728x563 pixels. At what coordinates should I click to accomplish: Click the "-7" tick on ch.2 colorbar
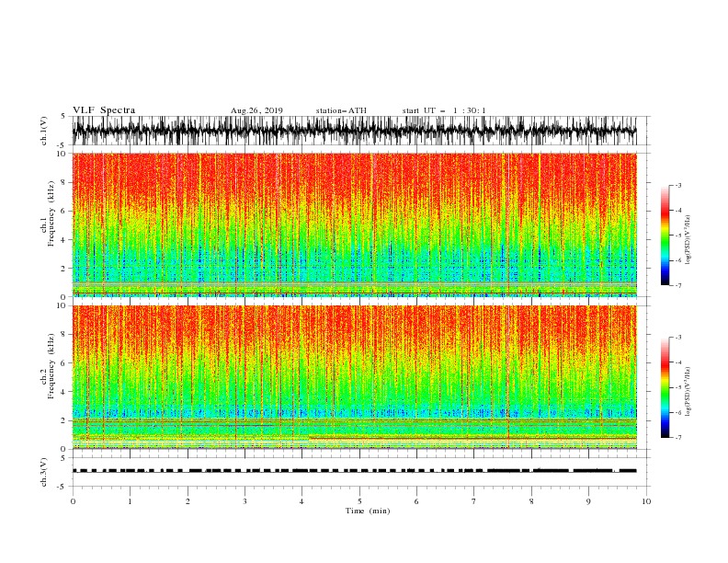coord(677,438)
